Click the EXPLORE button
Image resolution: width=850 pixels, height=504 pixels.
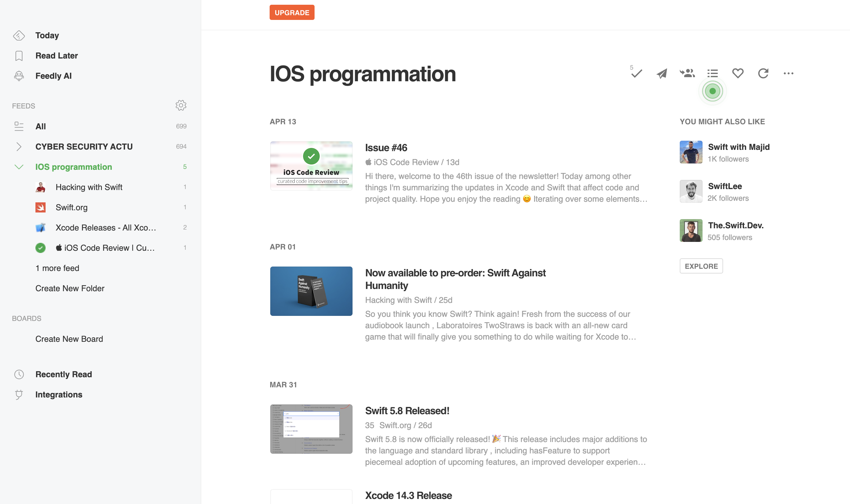tap(701, 266)
